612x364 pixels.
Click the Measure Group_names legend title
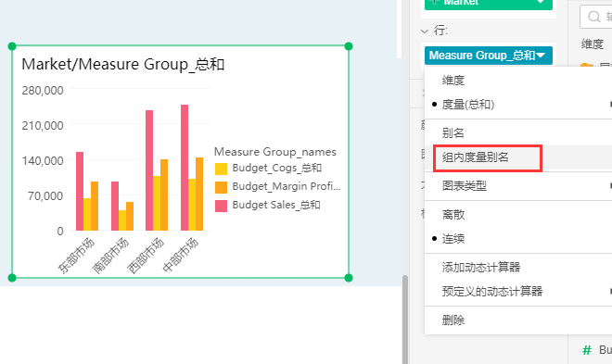coord(275,152)
